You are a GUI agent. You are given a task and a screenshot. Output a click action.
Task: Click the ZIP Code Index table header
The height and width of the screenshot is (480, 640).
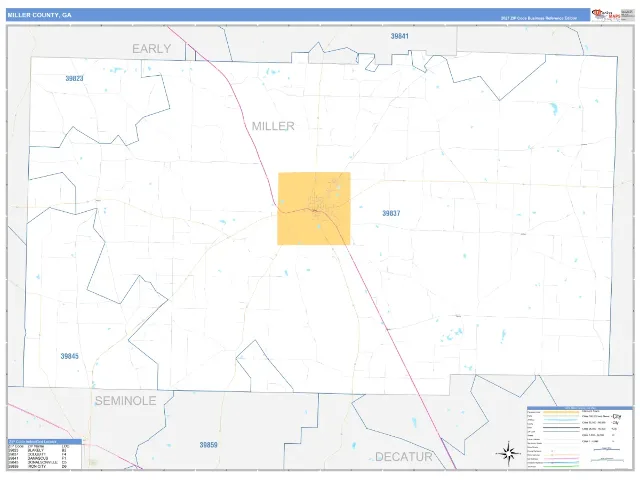(44, 442)
